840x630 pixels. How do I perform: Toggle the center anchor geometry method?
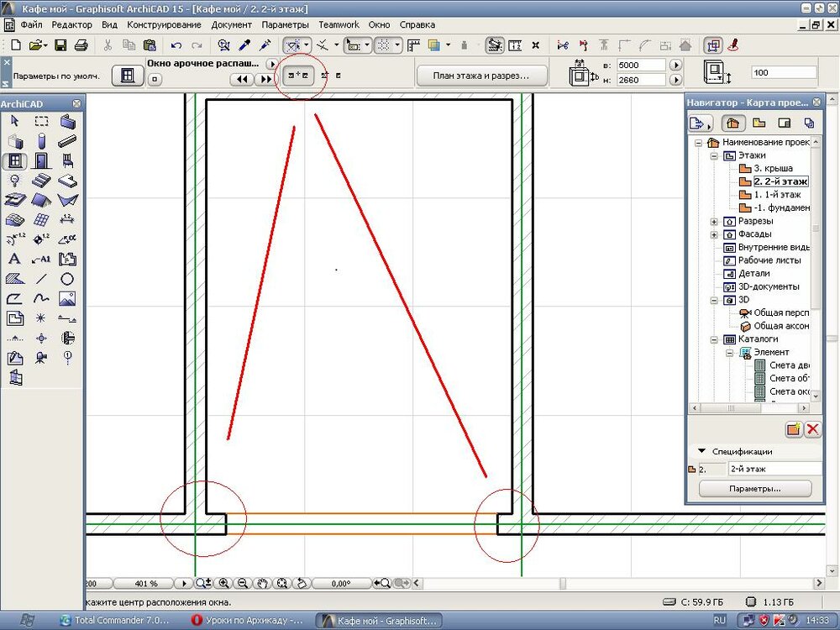tap(298, 76)
